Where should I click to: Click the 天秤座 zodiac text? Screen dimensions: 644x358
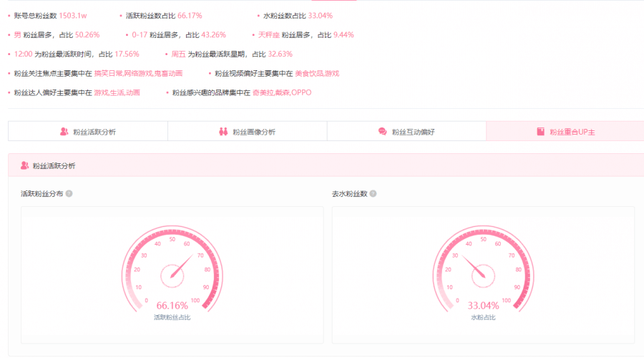269,35
